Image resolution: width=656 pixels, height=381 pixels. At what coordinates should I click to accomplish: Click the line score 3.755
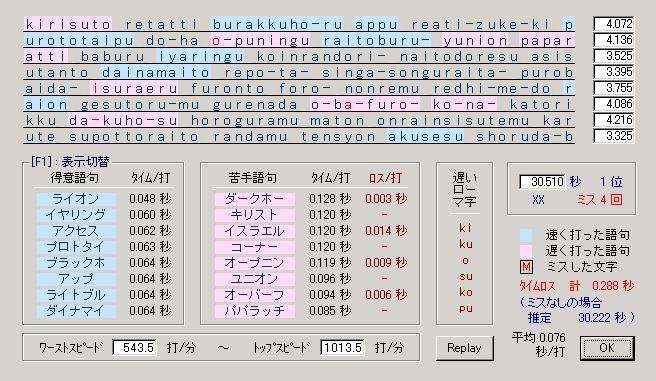(614, 88)
